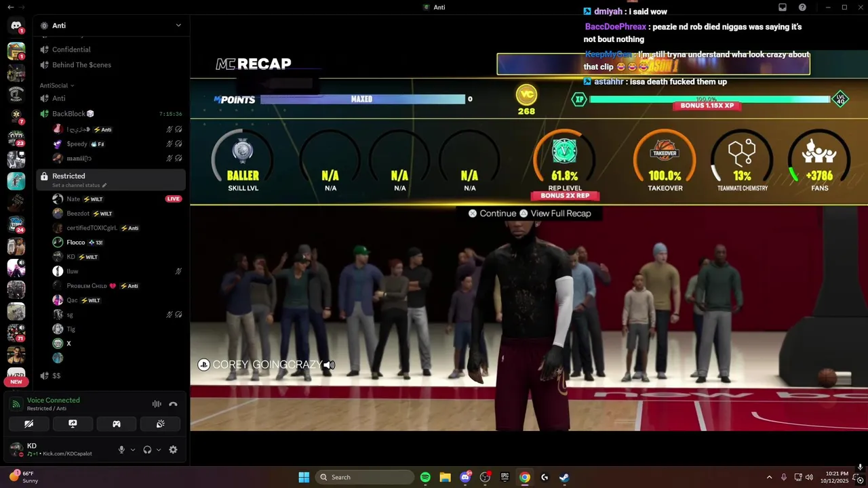This screenshot has width=868, height=488.
Task: Open Epic Games Launcher from taskbar
Action: point(505,477)
